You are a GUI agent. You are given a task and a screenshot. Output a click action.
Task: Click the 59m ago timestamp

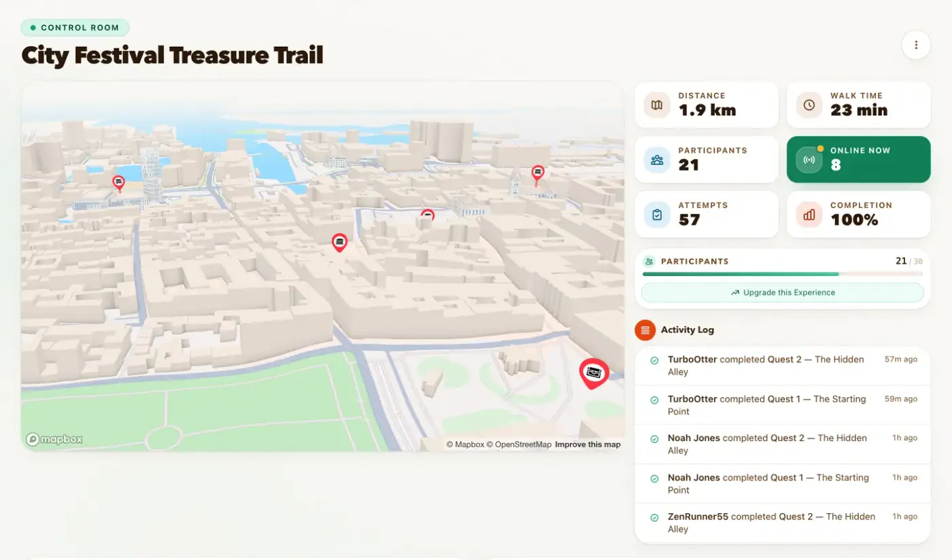[901, 399]
